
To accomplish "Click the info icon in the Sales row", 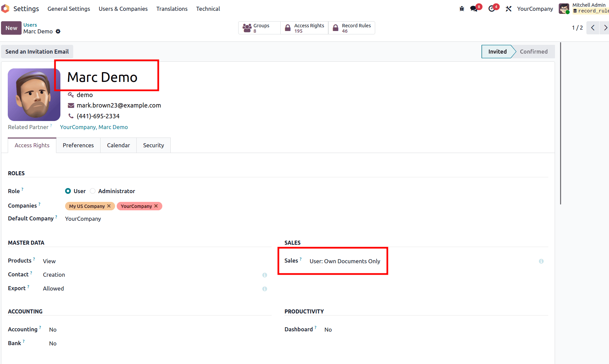I will pyautogui.click(x=541, y=261).
